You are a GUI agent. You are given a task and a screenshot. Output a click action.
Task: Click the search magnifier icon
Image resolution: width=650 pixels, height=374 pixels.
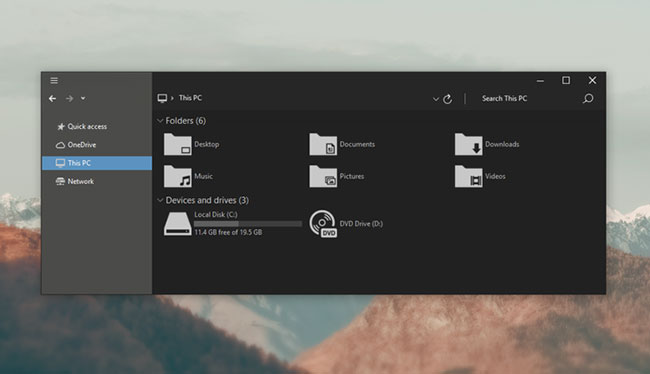588,98
